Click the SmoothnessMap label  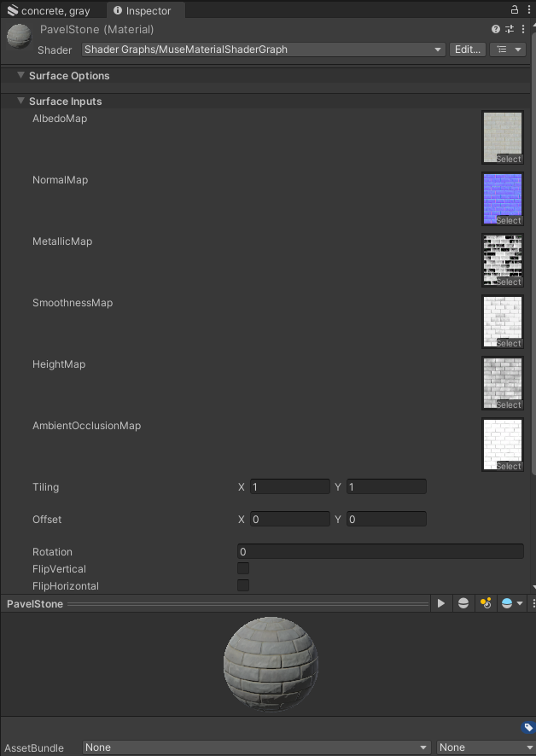pyautogui.click(x=73, y=303)
